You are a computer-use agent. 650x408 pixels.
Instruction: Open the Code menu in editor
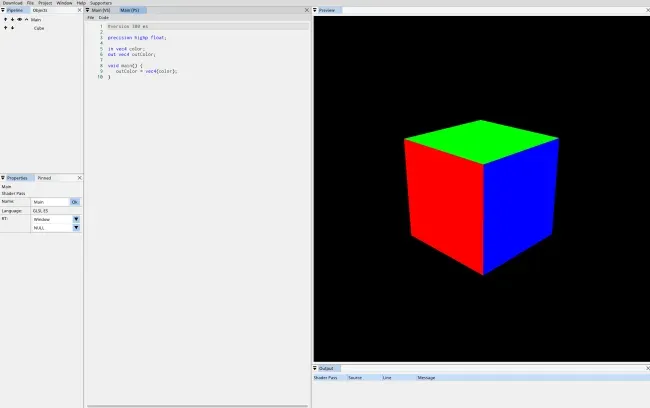tap(104, 18)
